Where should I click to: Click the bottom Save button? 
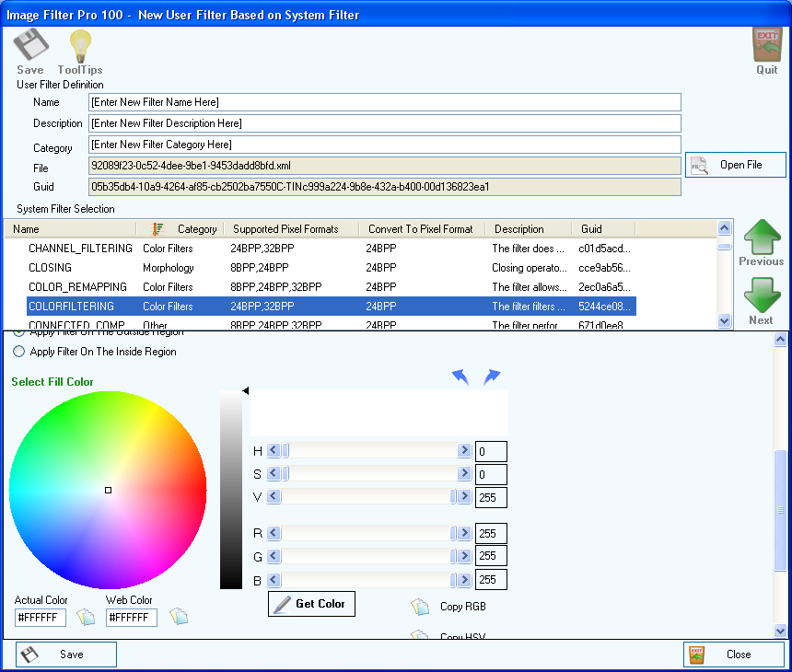pyautogui.click(x=66, y=655)
